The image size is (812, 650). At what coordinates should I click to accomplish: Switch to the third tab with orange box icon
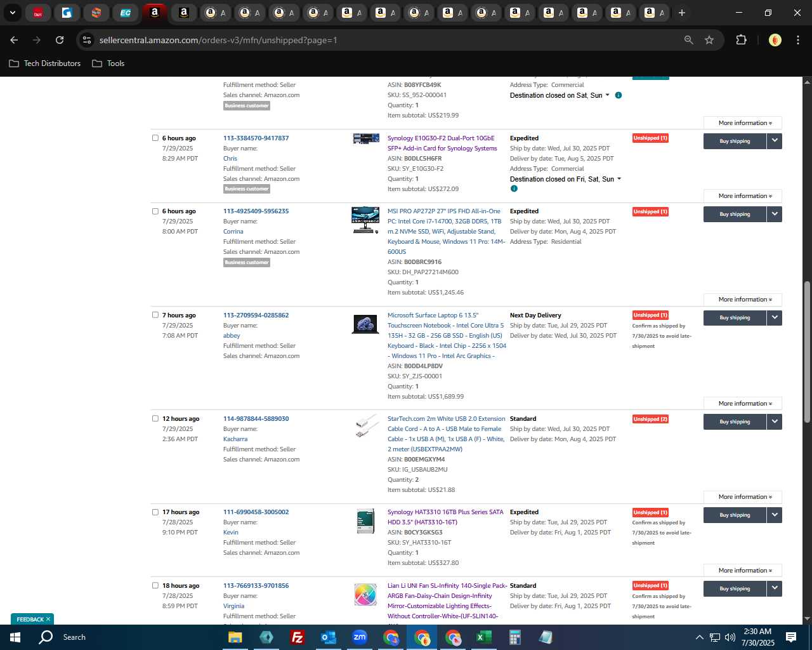[96, 13]
